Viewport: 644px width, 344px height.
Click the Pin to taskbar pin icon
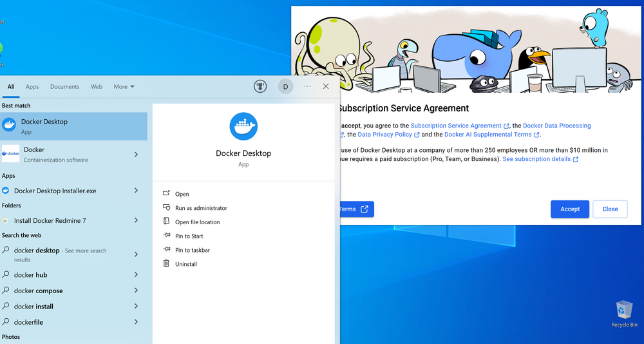pos(166,249)
